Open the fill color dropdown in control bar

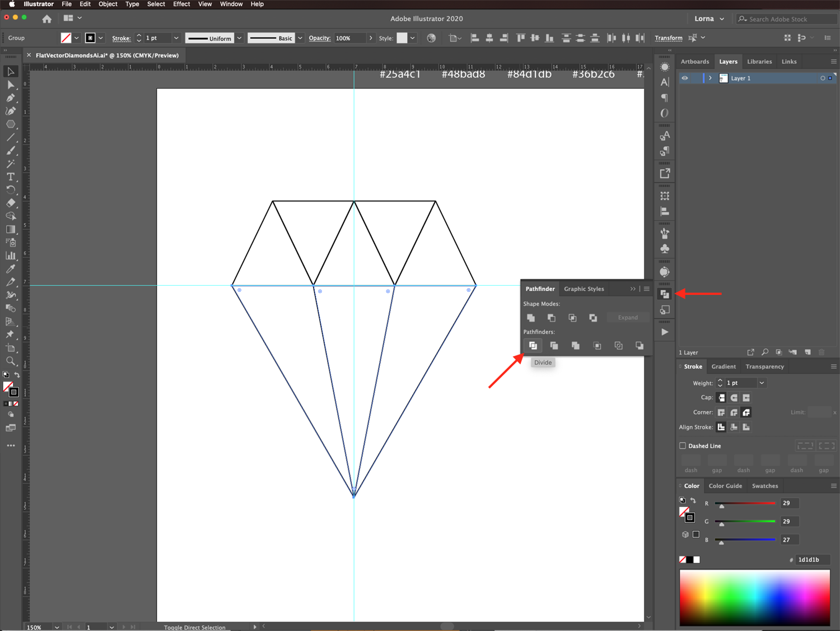(76, 38)
